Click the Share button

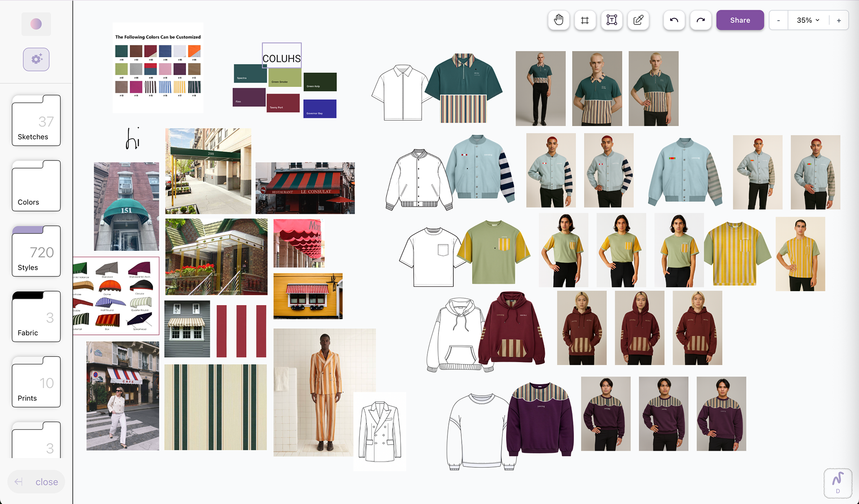(740, 20)
